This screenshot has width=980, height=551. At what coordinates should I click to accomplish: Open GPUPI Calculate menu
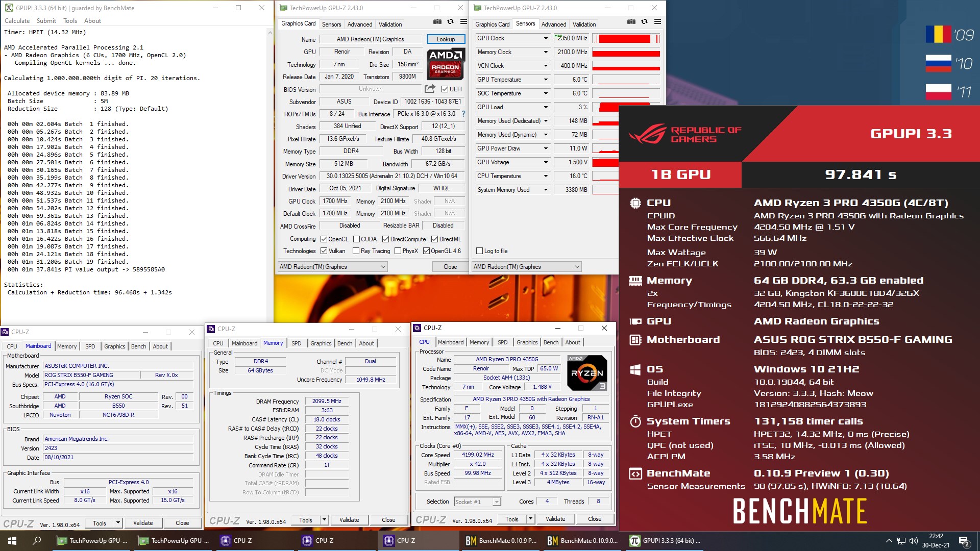(17, 21)
